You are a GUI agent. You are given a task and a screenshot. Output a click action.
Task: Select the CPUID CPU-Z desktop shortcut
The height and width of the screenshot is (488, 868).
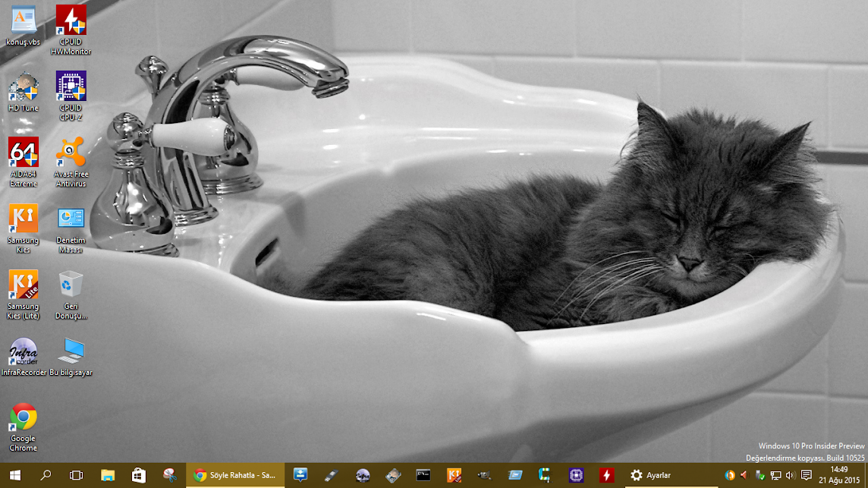tap(71, 96)
